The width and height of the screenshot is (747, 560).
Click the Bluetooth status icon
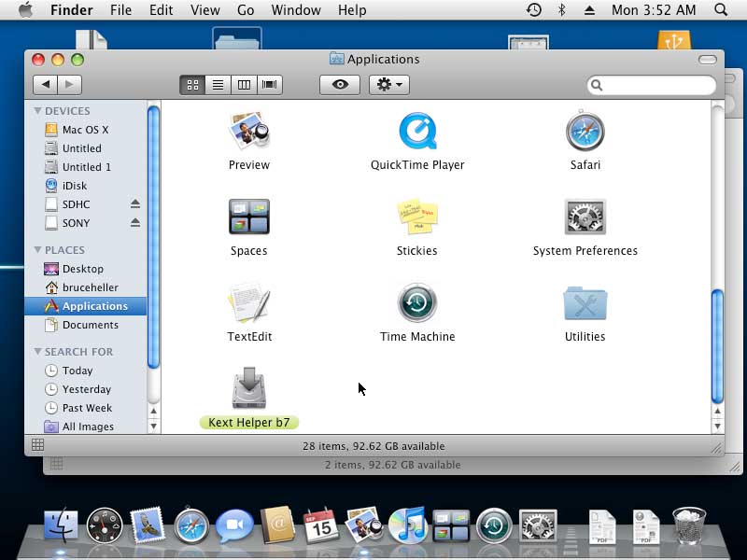pos(562,9)
